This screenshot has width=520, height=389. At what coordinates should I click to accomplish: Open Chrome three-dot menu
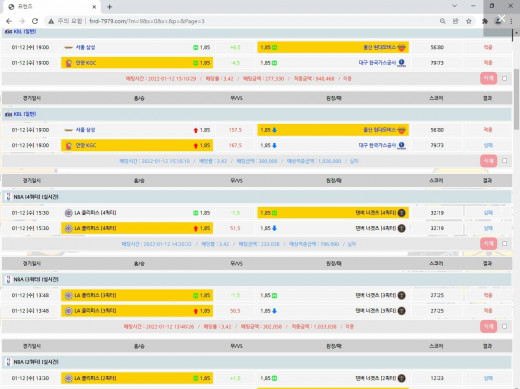click(511, 21)
